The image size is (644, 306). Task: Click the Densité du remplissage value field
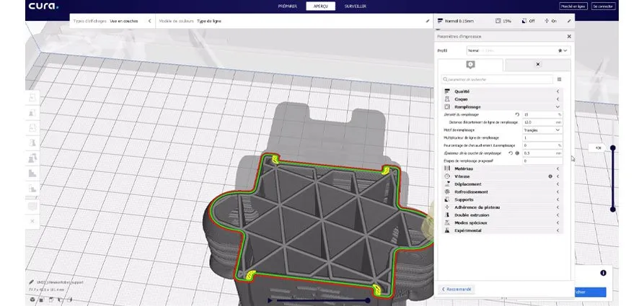(542, 114)
